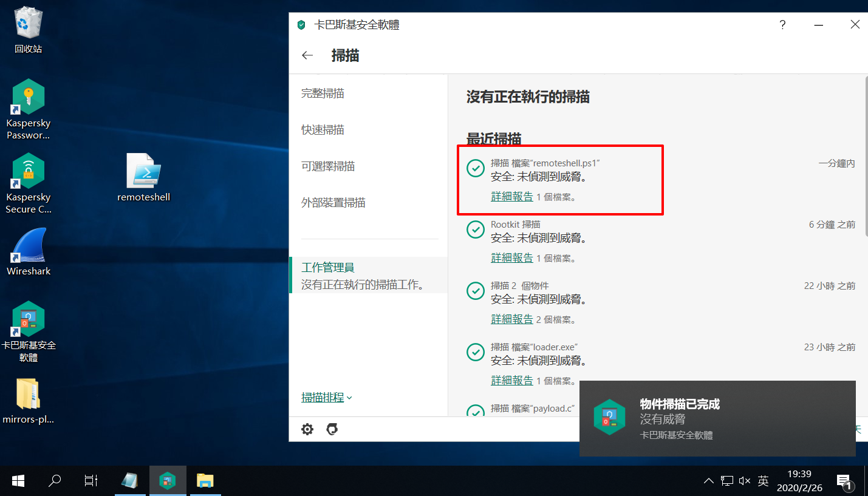Open the first pinned app on taskbar
The height and width of the screenshot is (496, 868).
coord(129,481)
